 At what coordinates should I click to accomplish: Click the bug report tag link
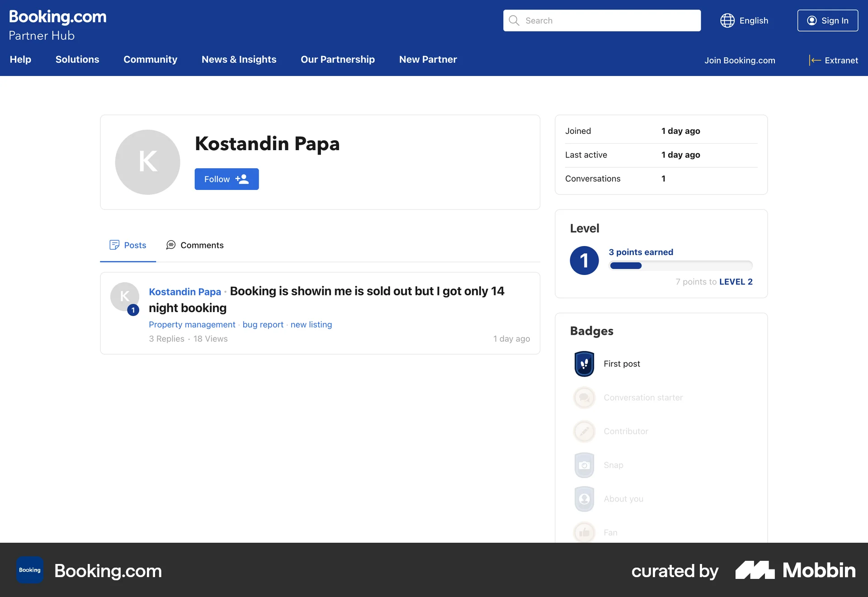coord(263,324)
